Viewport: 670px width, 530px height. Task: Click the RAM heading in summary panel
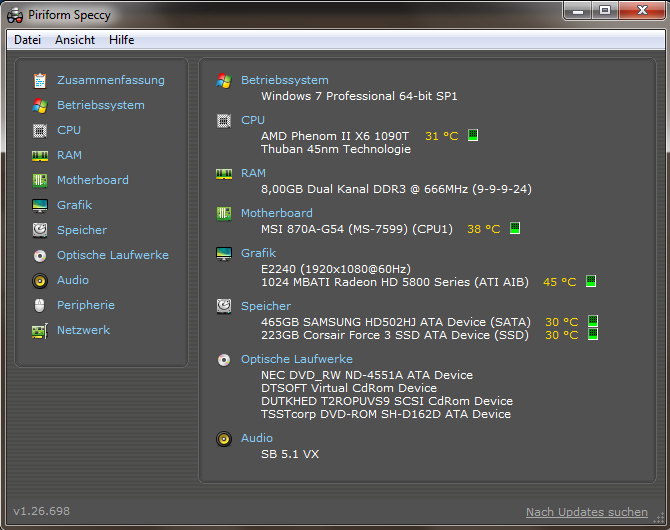tap(253, 173)
